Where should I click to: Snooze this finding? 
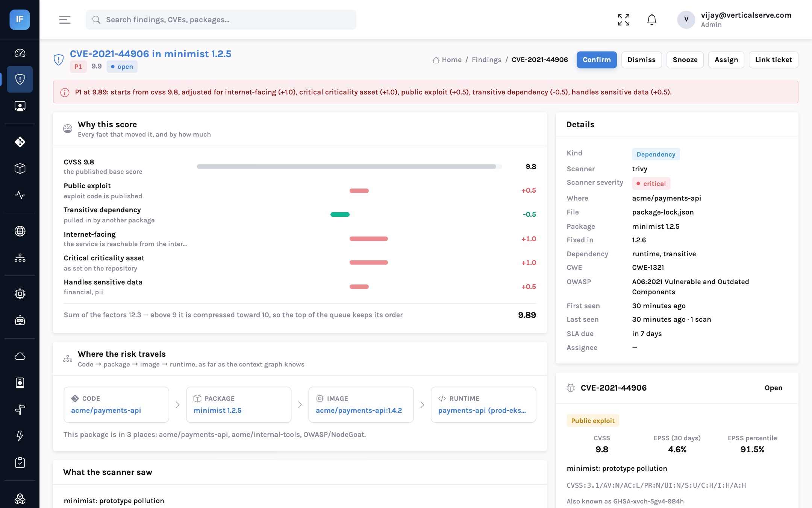pyautogui.click(x=685, y=60)
